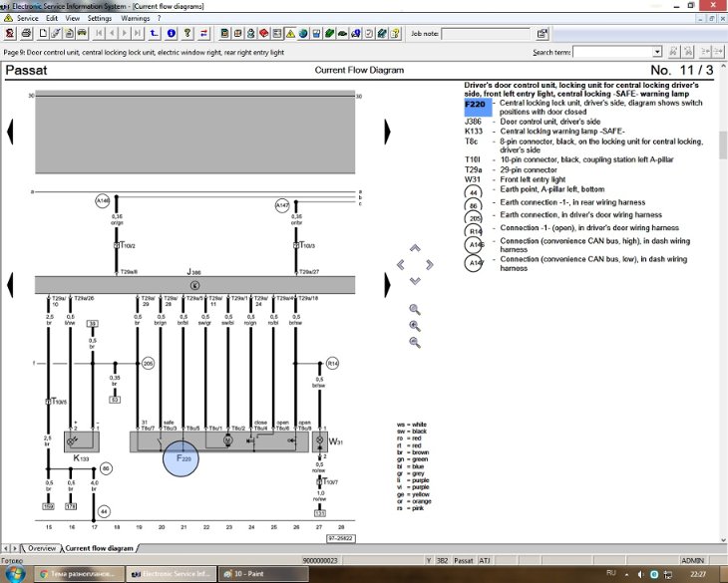Viewport: 728px width, 583px height.
Task: Click the ADMIN status bar entry
Action: click(692, 560)
